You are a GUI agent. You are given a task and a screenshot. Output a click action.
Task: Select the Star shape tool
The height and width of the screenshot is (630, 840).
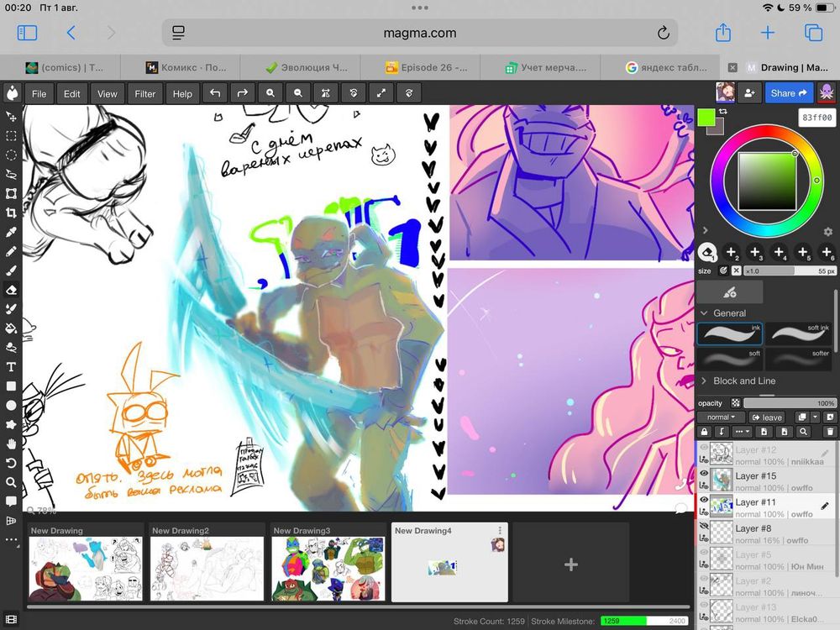pyautogui.click(x=11, y=425)
